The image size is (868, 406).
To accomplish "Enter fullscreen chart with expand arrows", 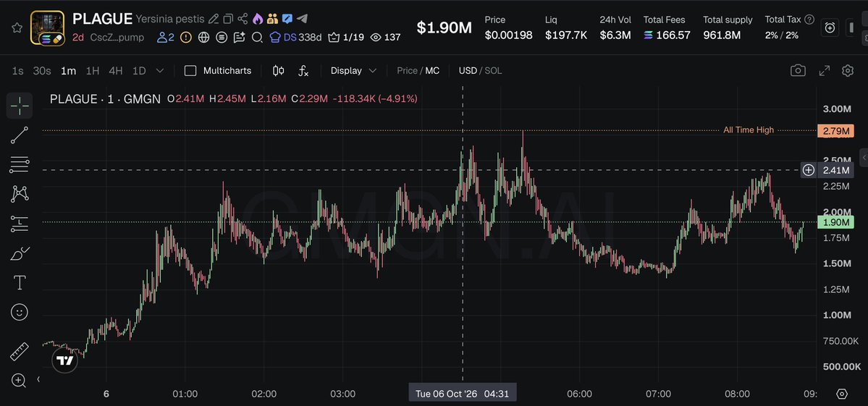I will [825, 70].
